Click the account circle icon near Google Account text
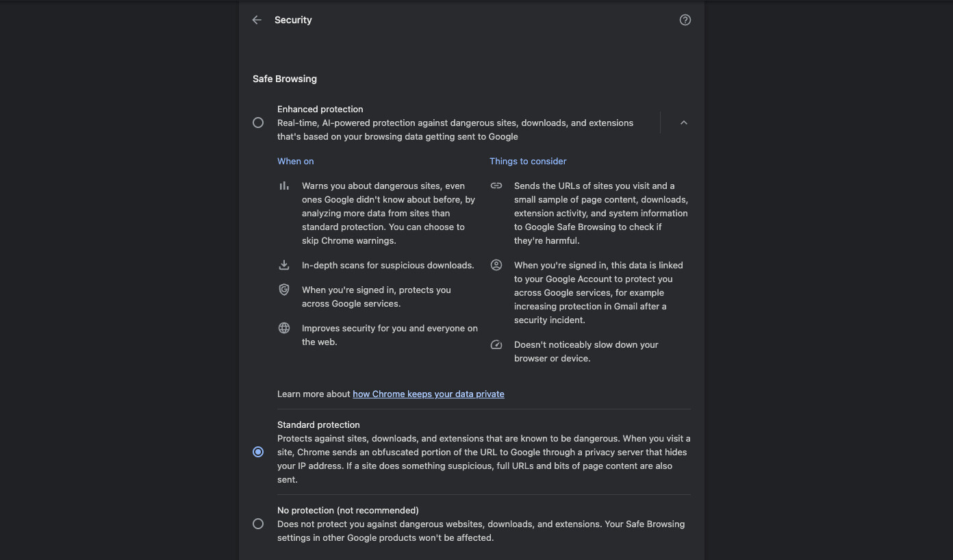The width and height of the screenshot is (953, 560). tap(496, 265)
